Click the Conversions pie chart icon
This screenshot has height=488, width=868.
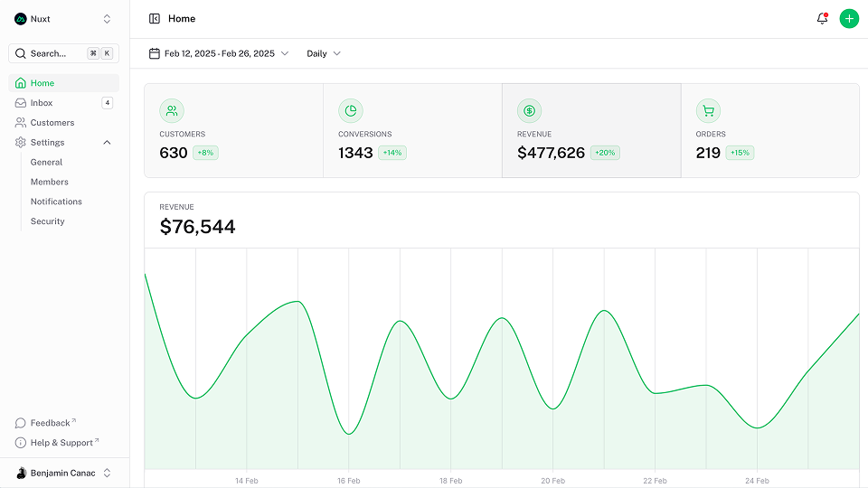tap(351, 111)
